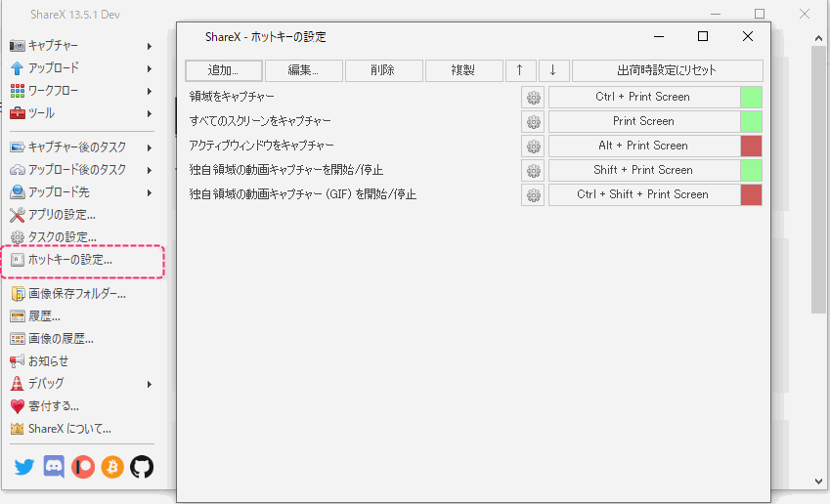Open the 画像保存フォルダー... menu entry
Viewport: 830px width, 504px height.
coord(77,294)
